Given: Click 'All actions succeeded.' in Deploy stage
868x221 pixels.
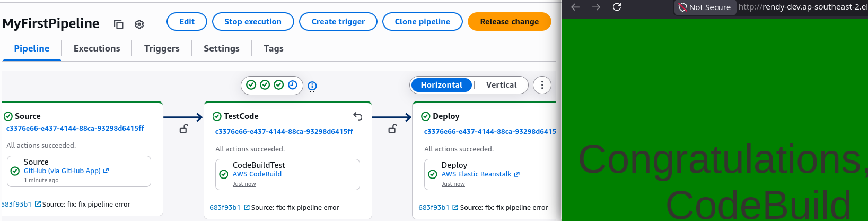Looking at the screenshot, I should [459, 149].
